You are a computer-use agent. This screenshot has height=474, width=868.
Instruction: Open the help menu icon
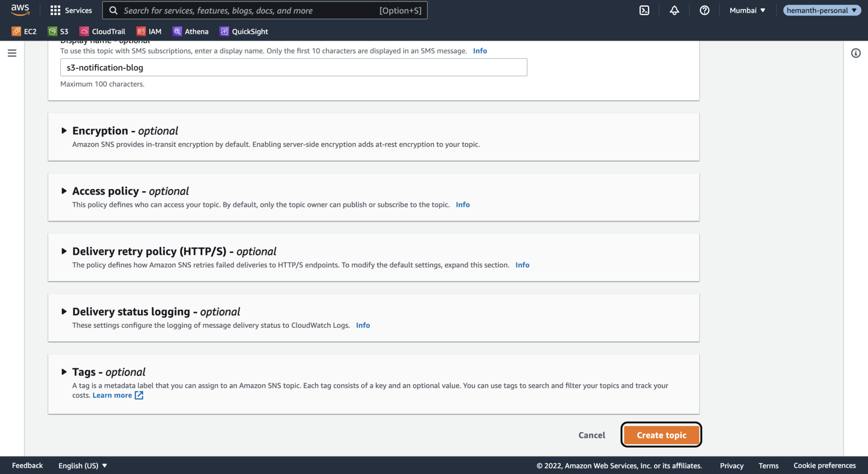[x=704, y=10]
